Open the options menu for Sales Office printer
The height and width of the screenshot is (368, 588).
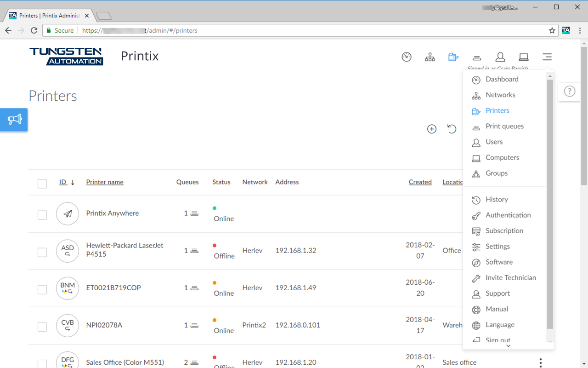tap(540, 362)
